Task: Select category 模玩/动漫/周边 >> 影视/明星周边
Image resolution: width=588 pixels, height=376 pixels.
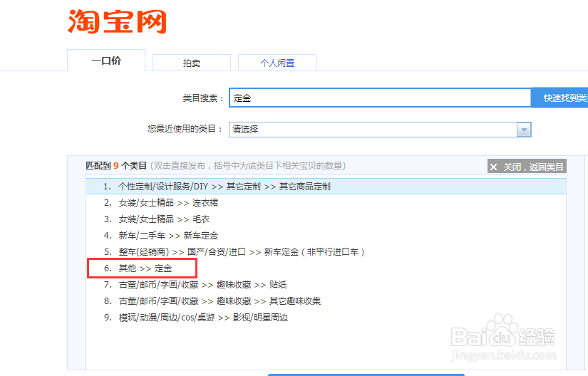Action: click(x=326, y=318)
